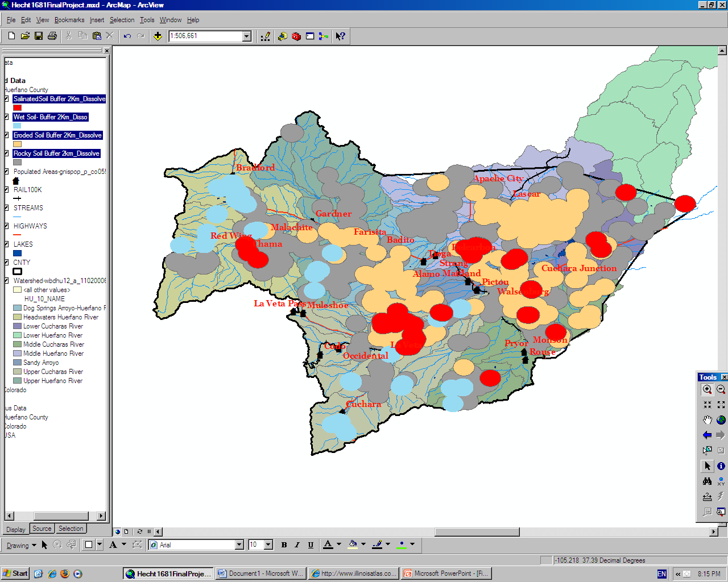
Task: Click the Full Extent globe icon
Action: pos(721,420)
